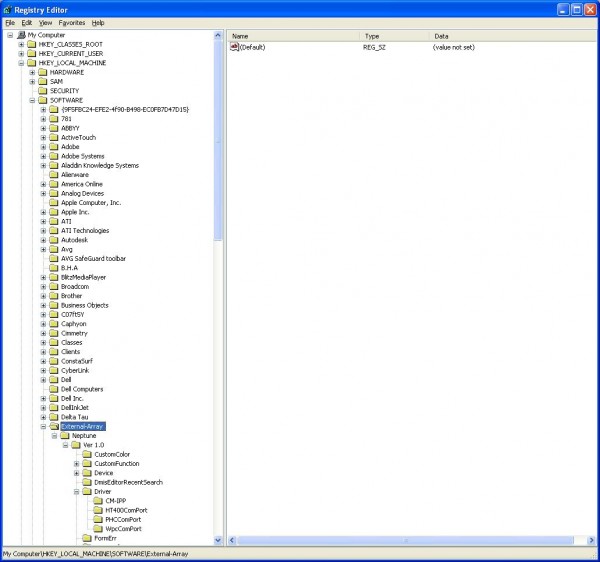The image size is (600, 562).
Task: Select the AVG SafeGuard toolbar key
Action: click(93, 259)
